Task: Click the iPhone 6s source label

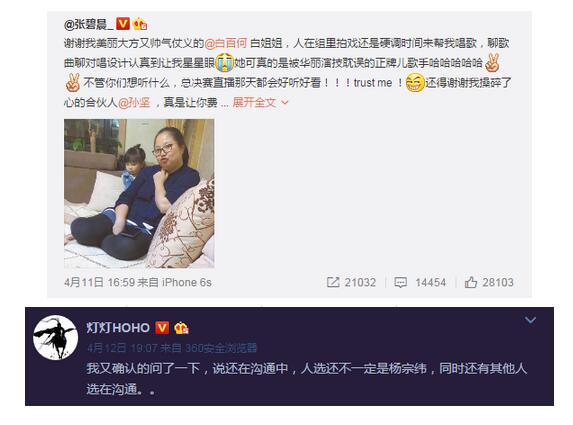Action: coord(186,282)
